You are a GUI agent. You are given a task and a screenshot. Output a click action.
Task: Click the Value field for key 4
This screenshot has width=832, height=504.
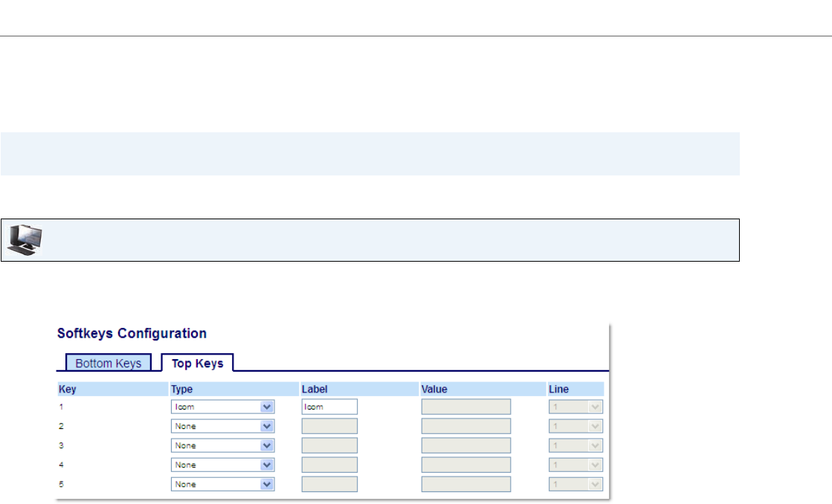coord(466,465)
